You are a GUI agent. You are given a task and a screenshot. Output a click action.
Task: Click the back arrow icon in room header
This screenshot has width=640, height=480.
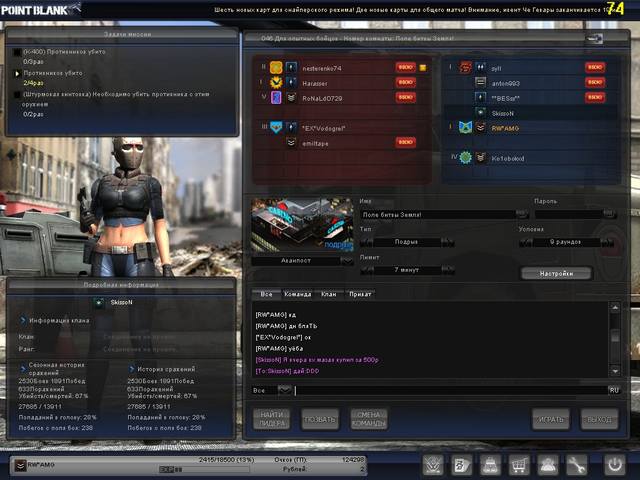point(594,39)
